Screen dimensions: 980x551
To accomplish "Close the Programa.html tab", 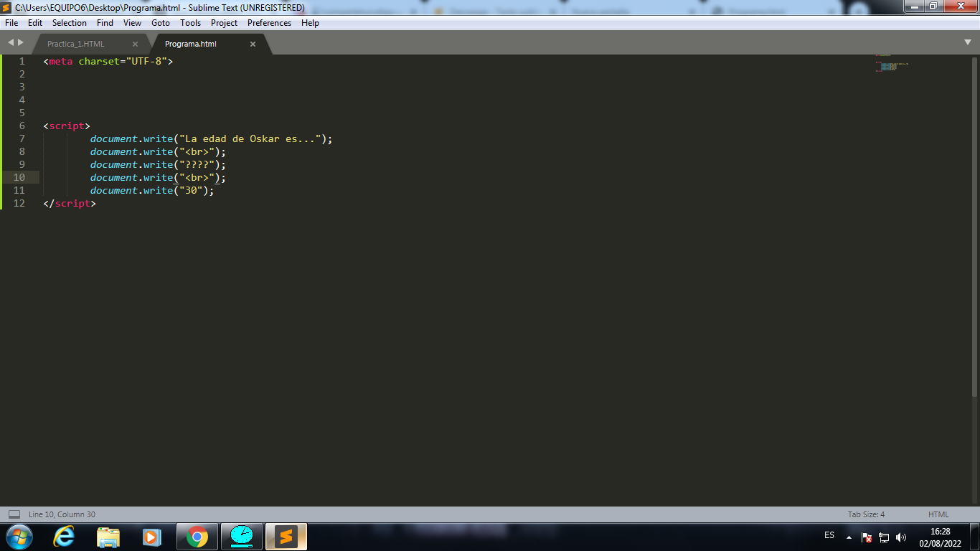I will tap(253, 44).
